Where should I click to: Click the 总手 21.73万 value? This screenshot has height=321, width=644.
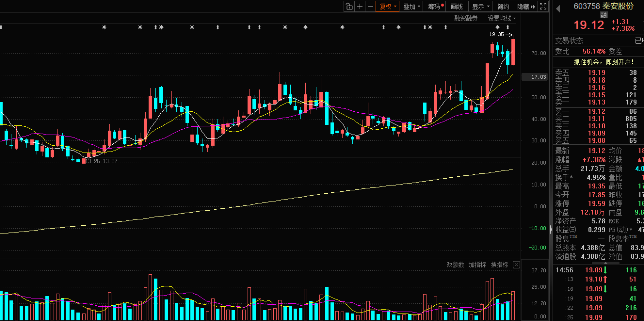(592, 169)
